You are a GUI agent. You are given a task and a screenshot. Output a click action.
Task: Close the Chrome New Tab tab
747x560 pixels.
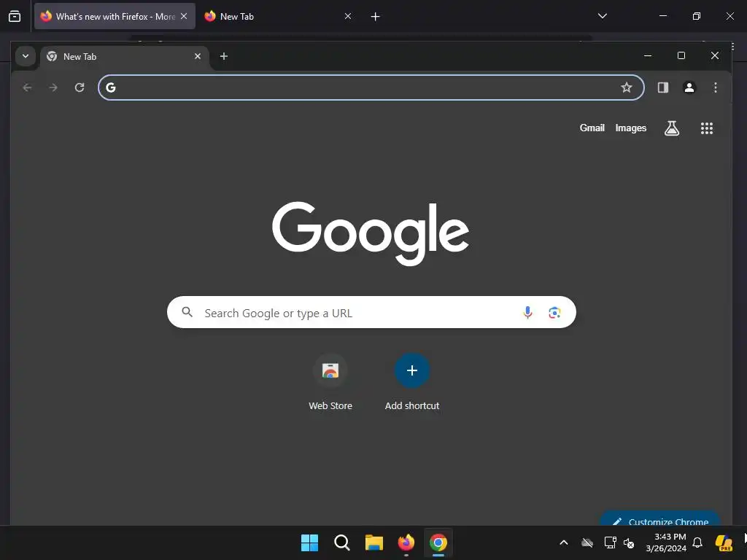[x=198, y=56]
